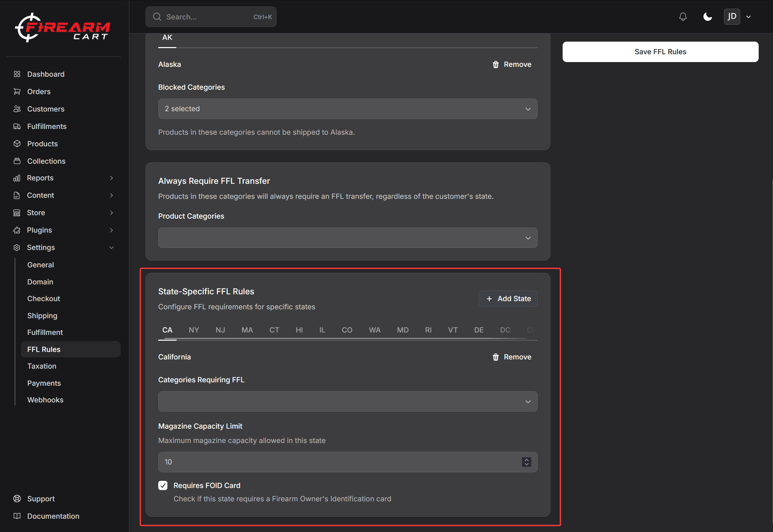The height and width of the screenshot is (532, 773).
Task: Click the Plugins puzzle icon
Action: pos(17,230)
